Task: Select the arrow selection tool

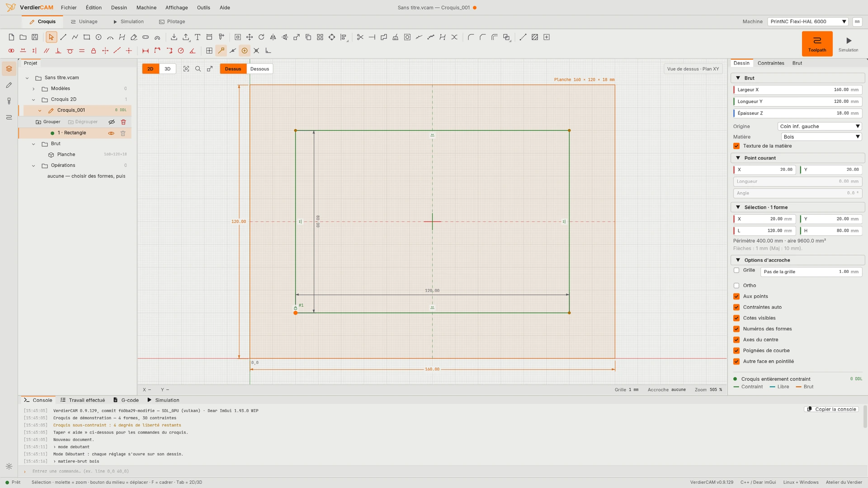Action: tap(51, 38)
